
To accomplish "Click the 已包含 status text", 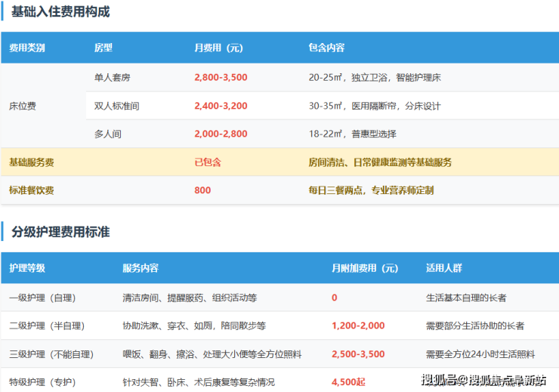I will [207, 162].
